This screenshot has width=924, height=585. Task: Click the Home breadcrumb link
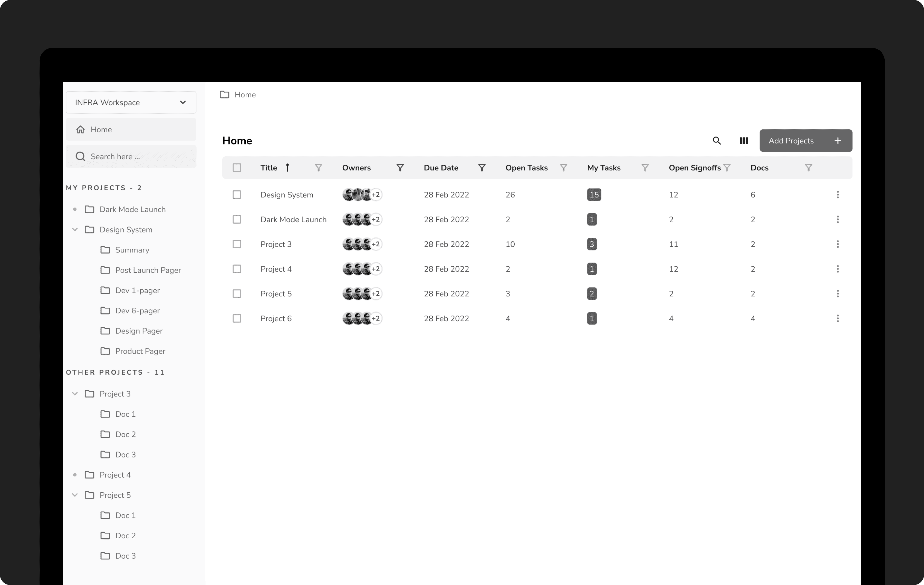[x=245, y=95]
